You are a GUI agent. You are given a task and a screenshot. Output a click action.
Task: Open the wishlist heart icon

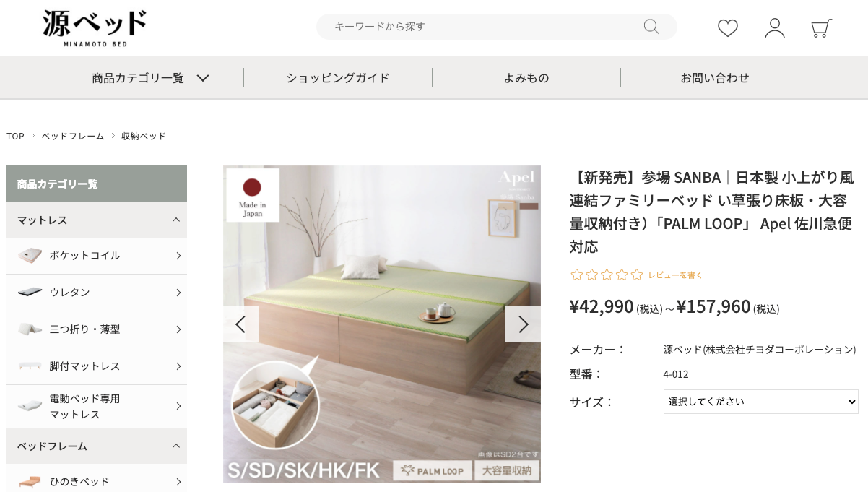(x=728, y=28)
